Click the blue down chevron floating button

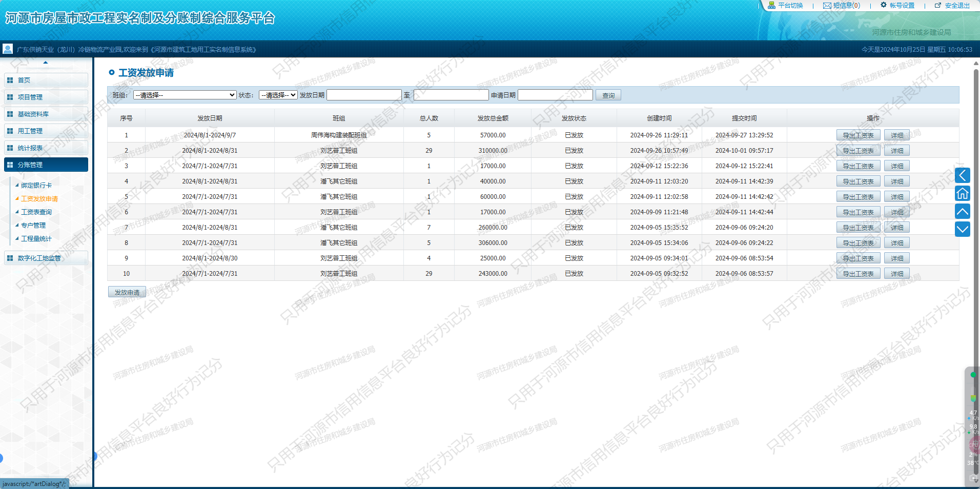point(963,229)
